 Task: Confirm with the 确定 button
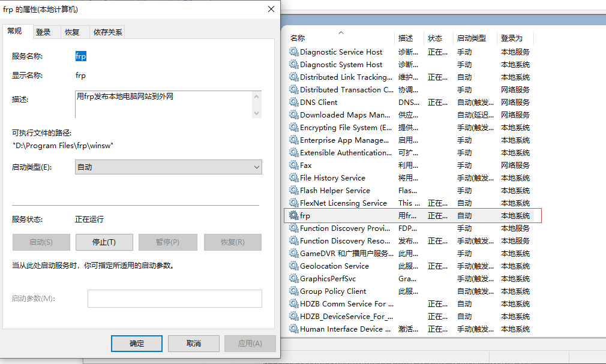click(x=137, y=344)
